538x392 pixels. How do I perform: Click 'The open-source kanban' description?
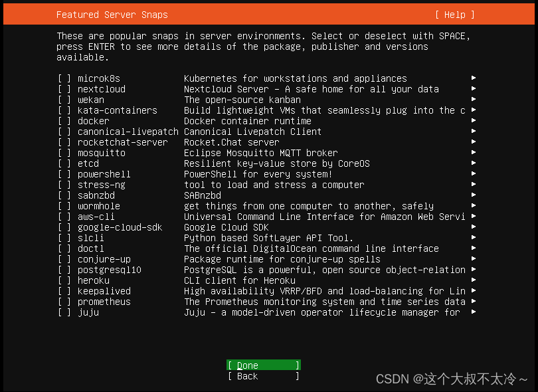click(242, 100)
